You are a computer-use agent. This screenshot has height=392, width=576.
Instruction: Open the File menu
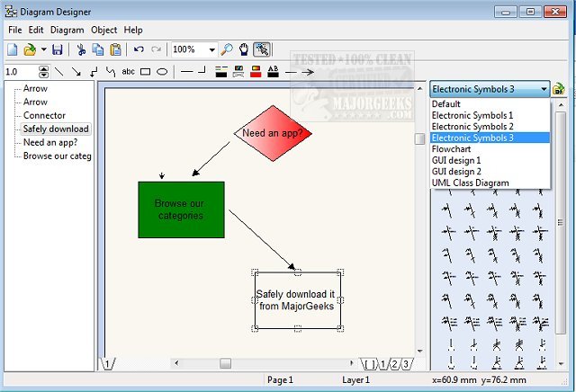[15, 30]
